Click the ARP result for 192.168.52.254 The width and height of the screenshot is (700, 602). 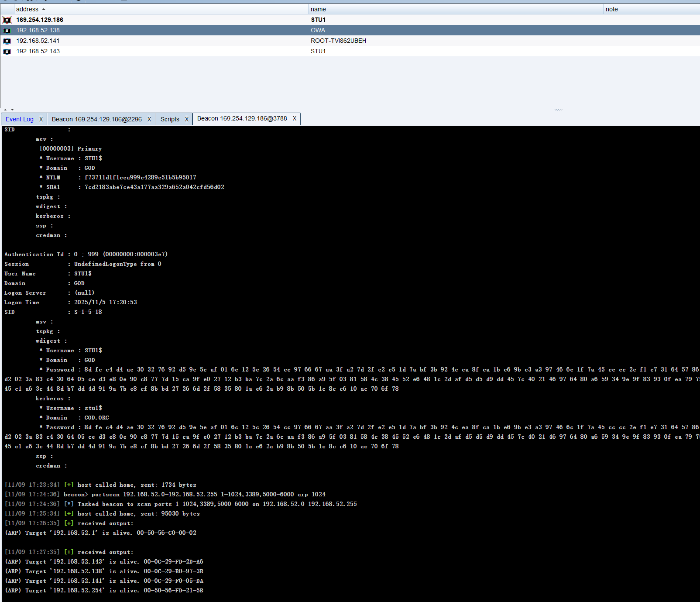104,590
